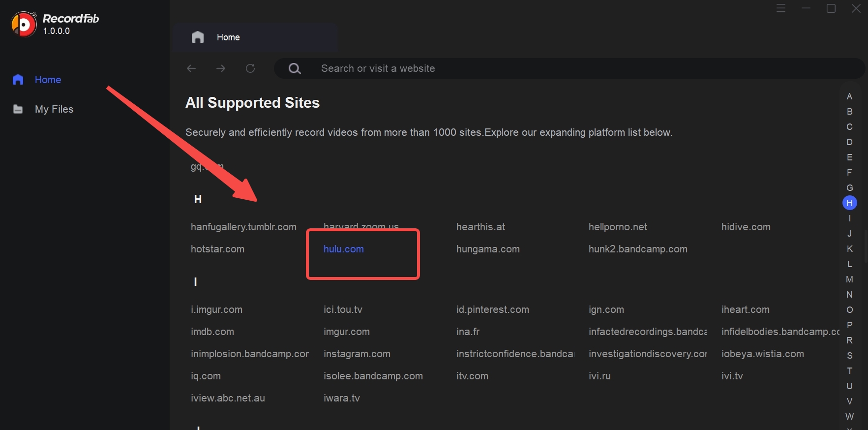The width and height of the screenshot is (868, 430).
Task: Open iview.abc.net.au link
Action: tap(228, 398)
